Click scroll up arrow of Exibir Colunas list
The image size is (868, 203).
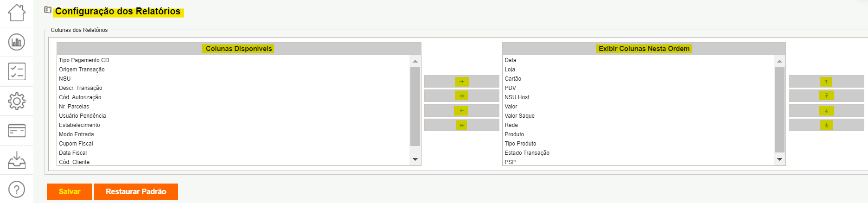coord(779,61)
